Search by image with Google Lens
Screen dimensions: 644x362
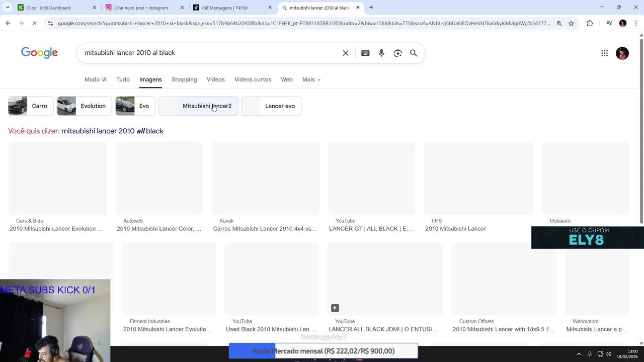point(398,53)
